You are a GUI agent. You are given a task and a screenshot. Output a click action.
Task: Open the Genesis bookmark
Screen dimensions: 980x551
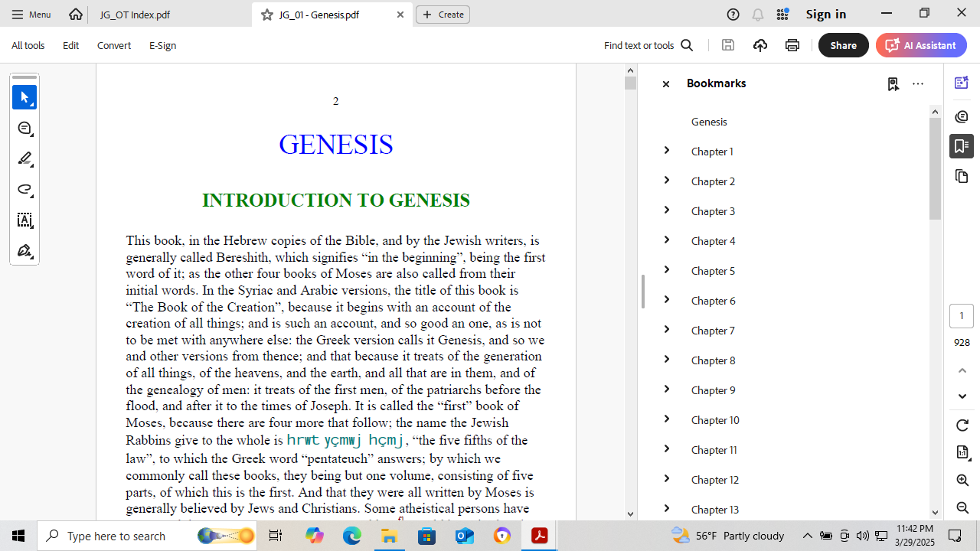[709, 122]
